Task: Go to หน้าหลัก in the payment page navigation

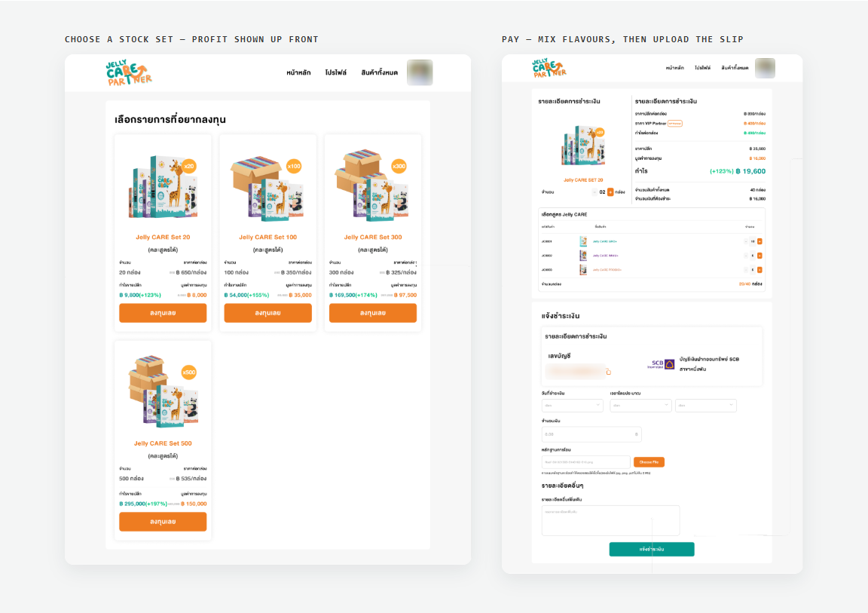Action: [x=675, y=68]
